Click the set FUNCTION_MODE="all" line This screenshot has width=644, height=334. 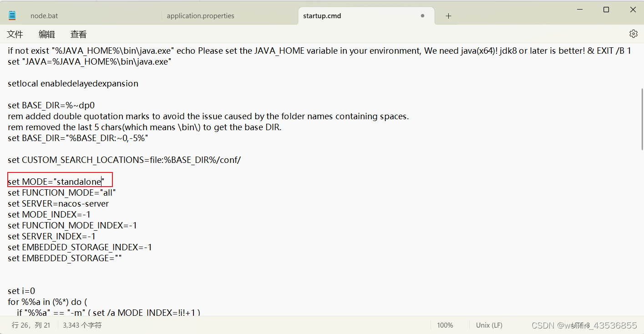(62, 192)
